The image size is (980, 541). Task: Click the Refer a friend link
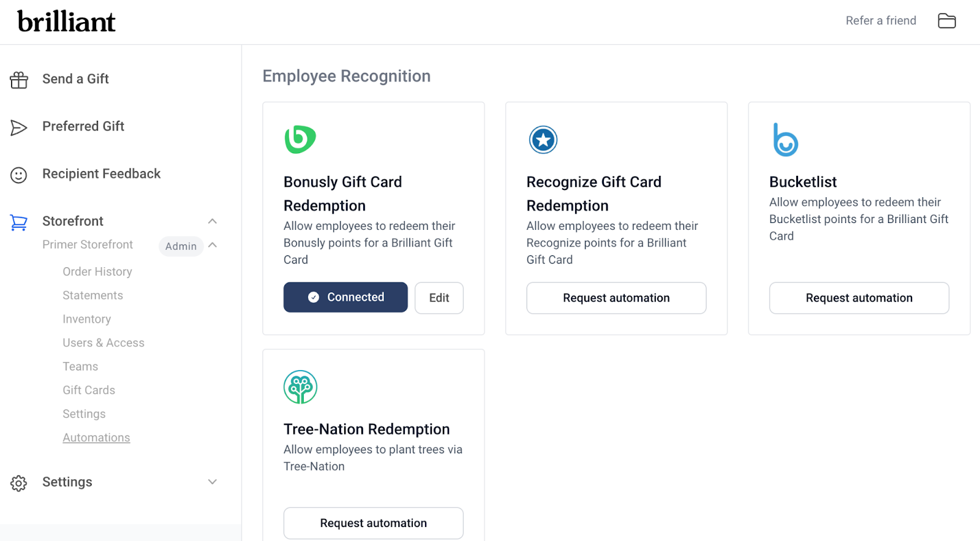(x=881, y=21)
